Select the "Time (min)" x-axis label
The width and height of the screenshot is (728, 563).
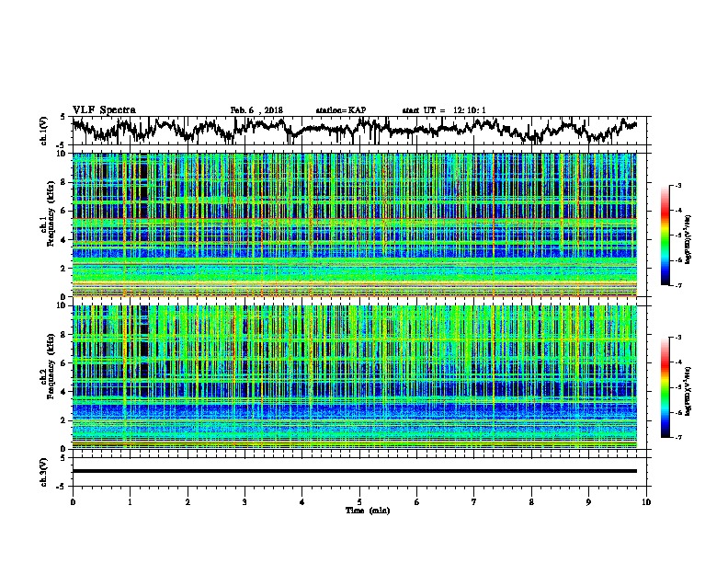pos(368,511)
